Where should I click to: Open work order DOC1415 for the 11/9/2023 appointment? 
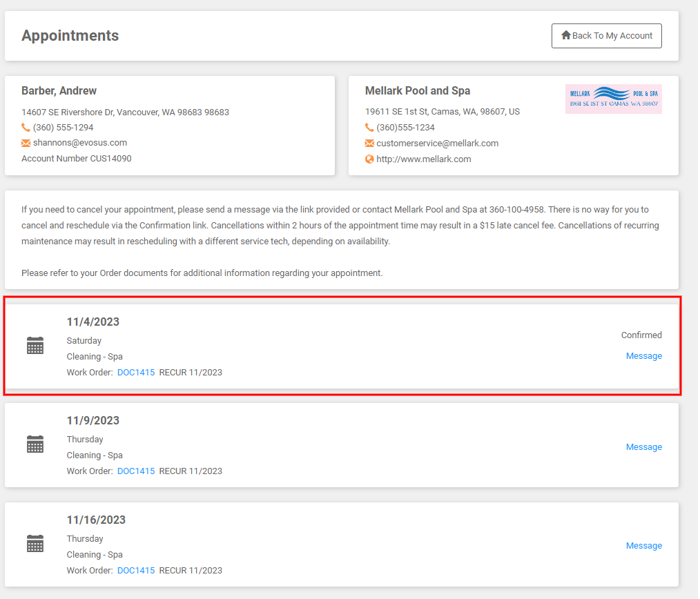click(x=135, y=471)
